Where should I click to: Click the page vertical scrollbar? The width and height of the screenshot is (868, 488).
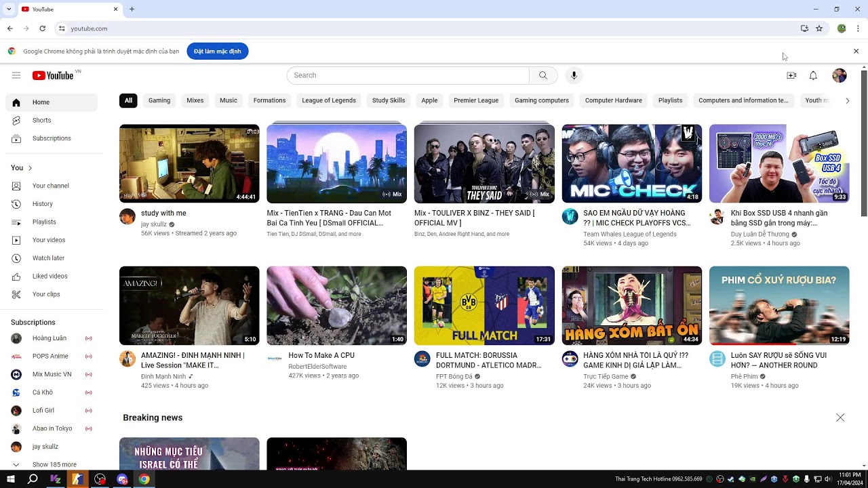click(864, 142)
